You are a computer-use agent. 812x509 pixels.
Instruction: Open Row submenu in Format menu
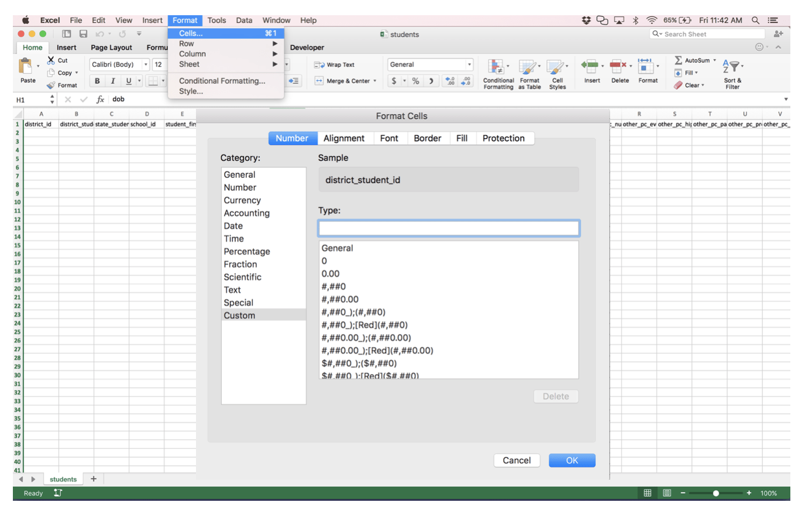[x=226, y=44]
